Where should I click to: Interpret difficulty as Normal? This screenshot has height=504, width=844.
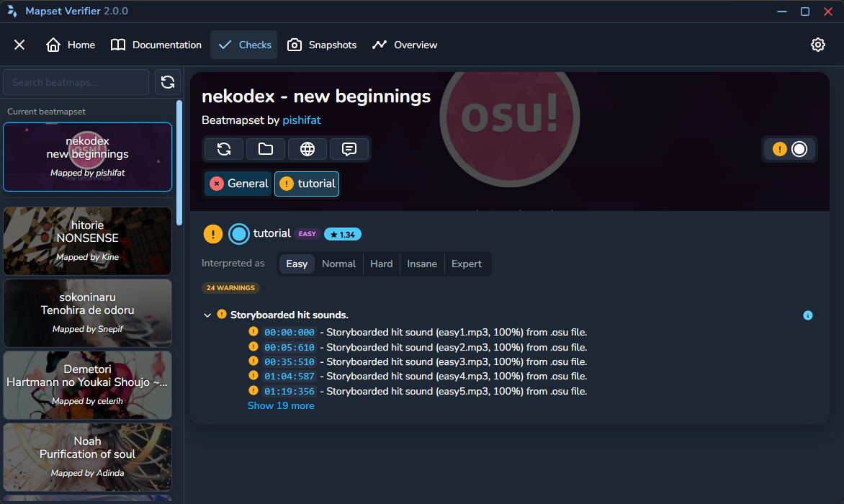coord(338,264)
